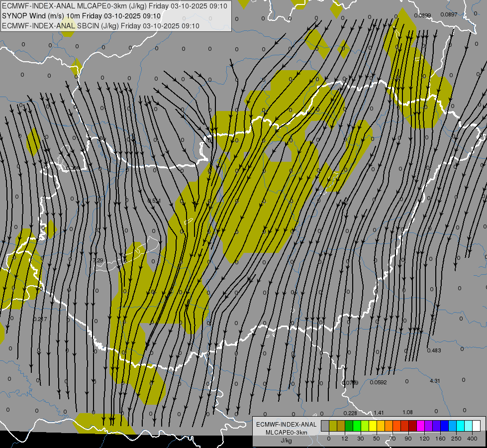The height and width of the screenshot is (448, 487).
Task: Click the dark green legend swatch
Action: tap(349, 426)
